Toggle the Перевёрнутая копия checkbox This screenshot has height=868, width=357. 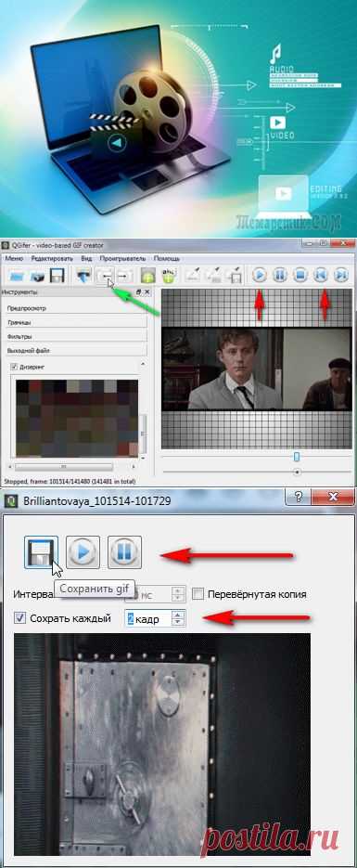[x=198, y=594]
